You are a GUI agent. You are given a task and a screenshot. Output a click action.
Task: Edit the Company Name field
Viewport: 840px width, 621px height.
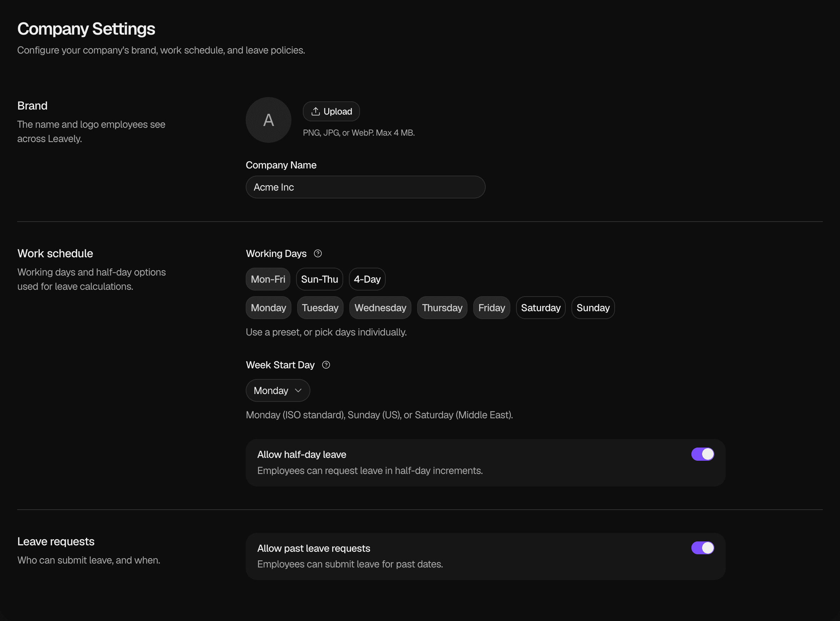366,187
